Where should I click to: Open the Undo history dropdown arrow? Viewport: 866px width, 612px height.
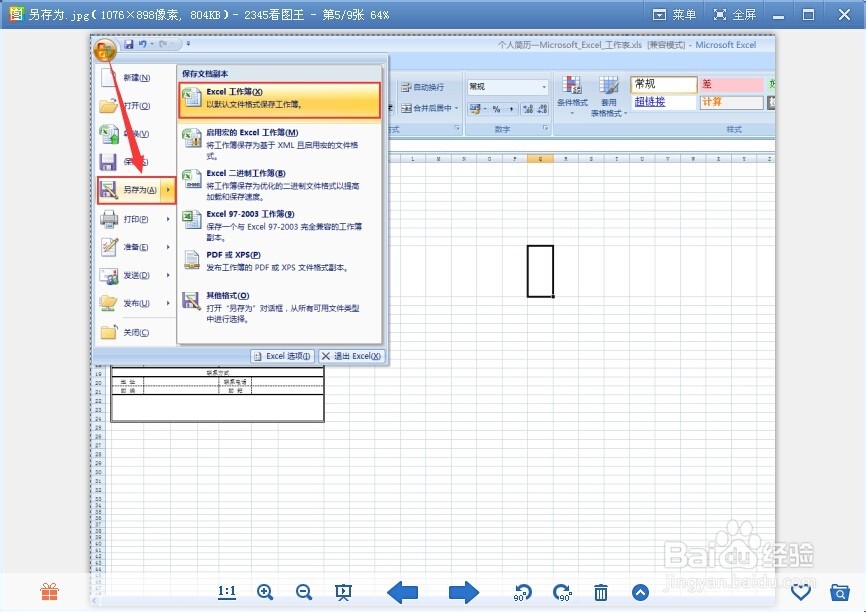152,44
